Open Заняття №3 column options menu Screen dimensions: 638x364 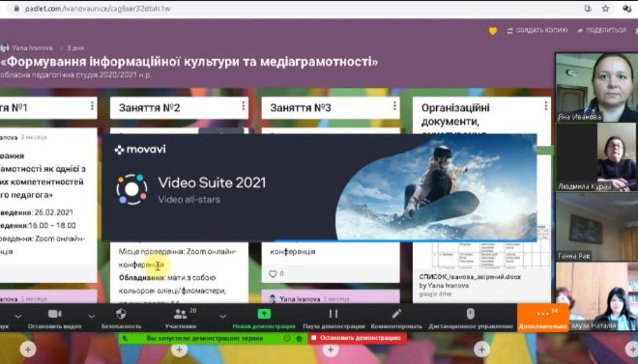394,106
